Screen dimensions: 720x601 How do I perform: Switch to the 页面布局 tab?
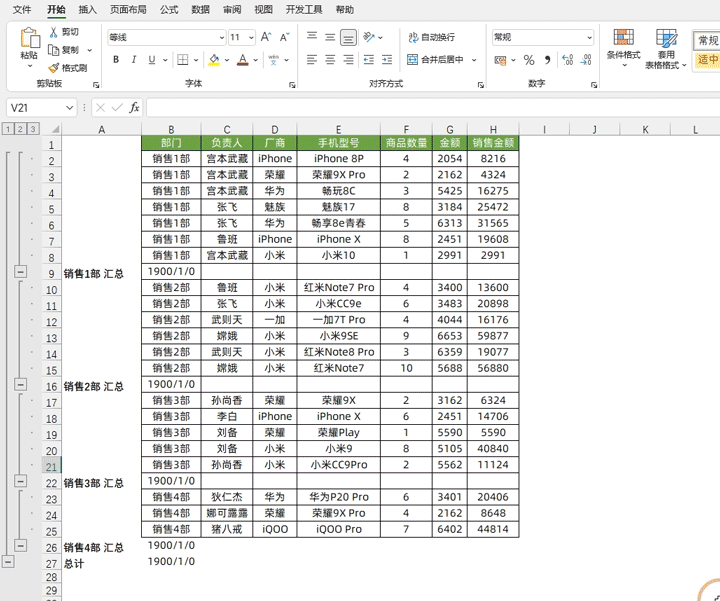tap(128, 10)
